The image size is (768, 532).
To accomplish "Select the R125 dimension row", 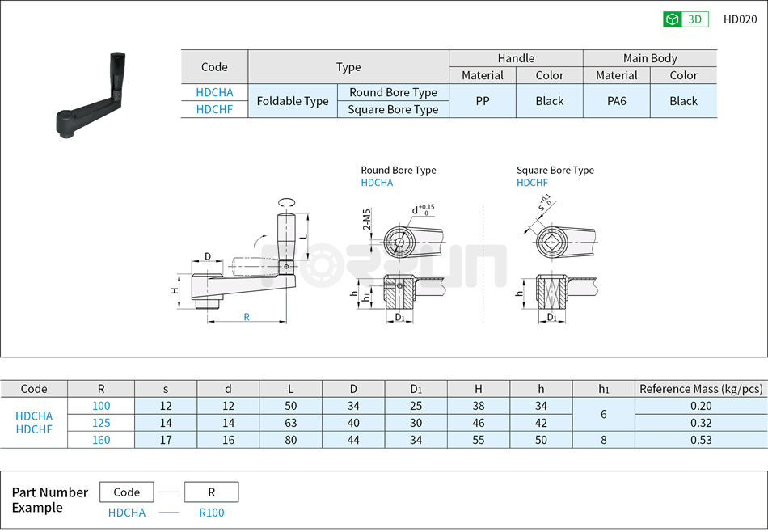I will (x=102, y=423).
